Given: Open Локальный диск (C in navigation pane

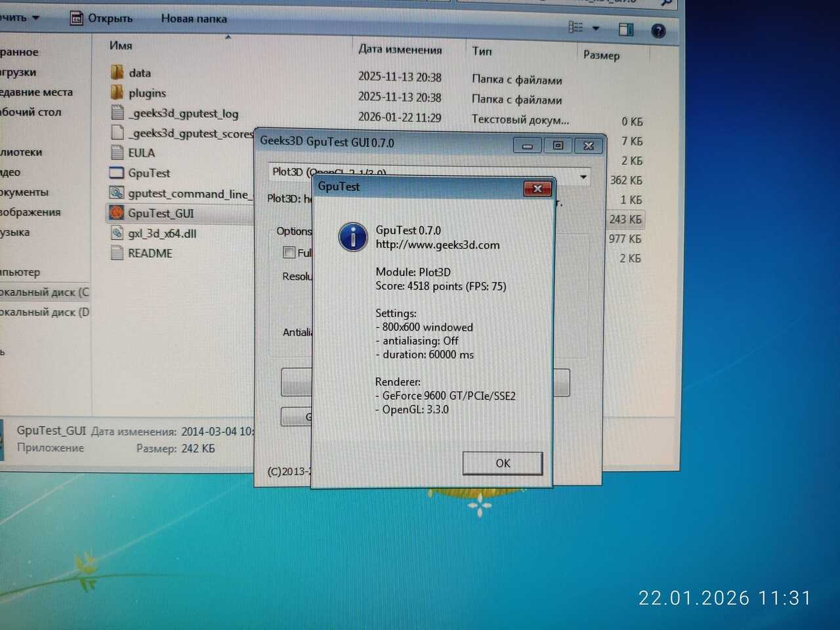Looking at the screenshot, I should [45, 292].
